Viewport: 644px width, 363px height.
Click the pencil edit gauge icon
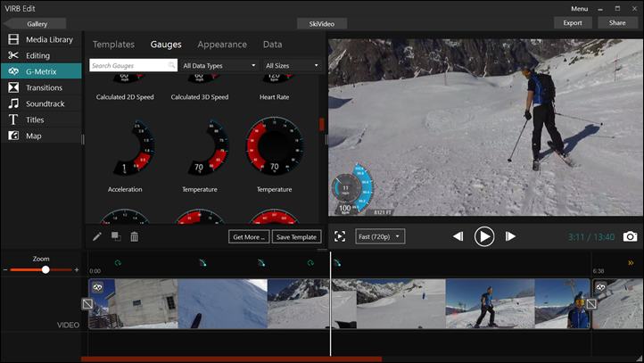tap(98, 236)
